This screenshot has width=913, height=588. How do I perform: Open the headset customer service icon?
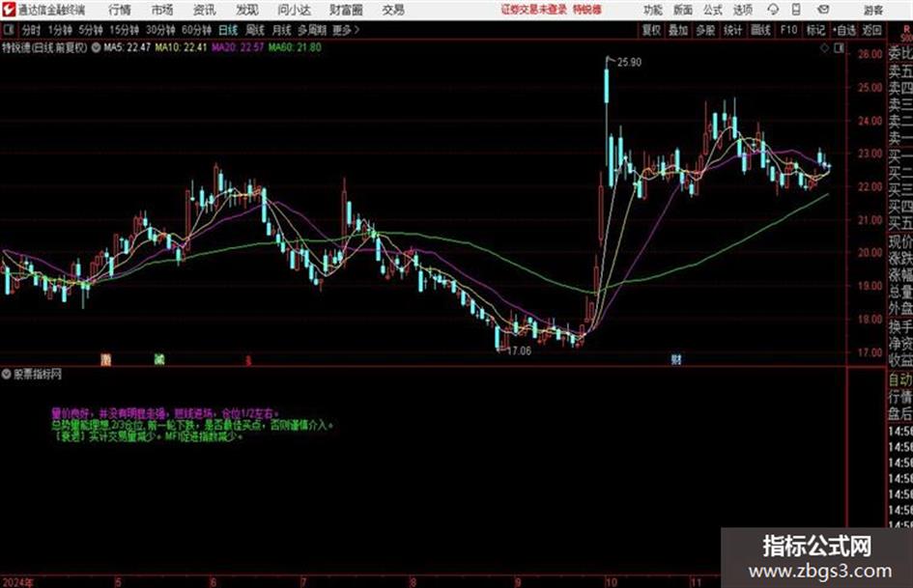(x=773, y=10)
